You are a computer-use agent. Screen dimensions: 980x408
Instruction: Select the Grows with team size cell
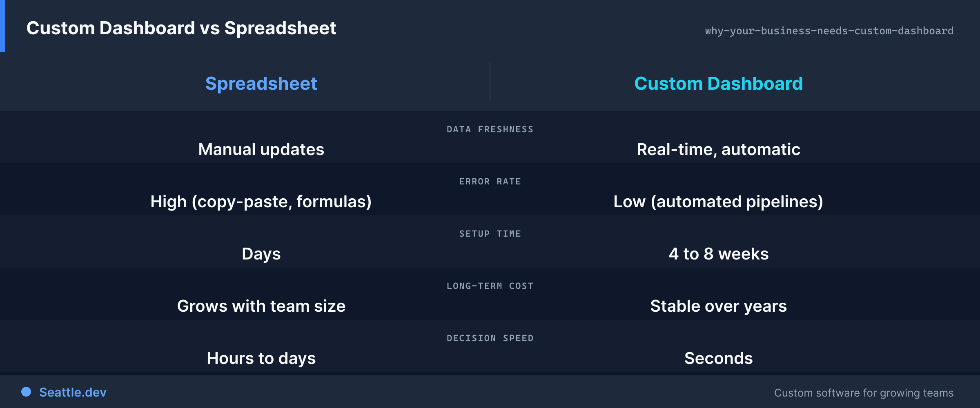[x=261, y=306]
